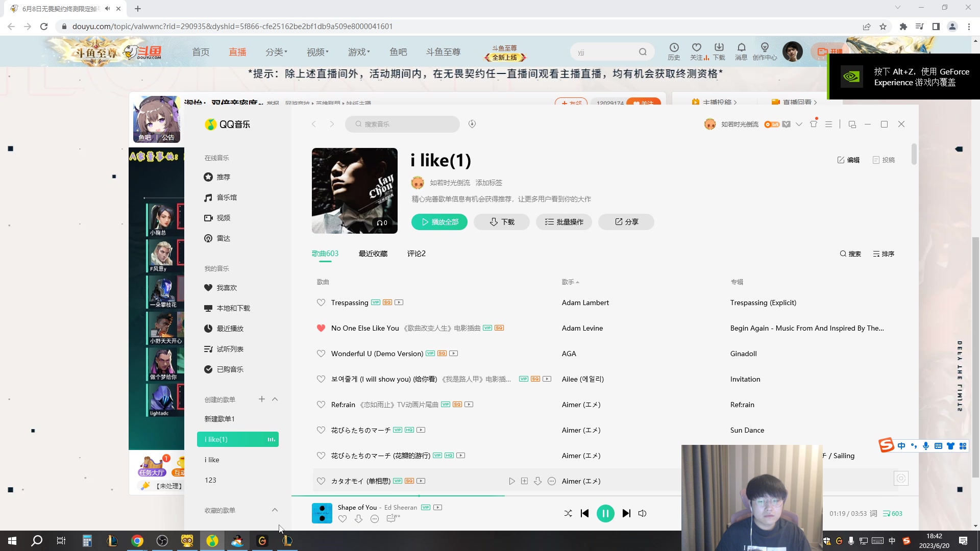Open the 雷达 music radar feature

click(x=224, y=238)
